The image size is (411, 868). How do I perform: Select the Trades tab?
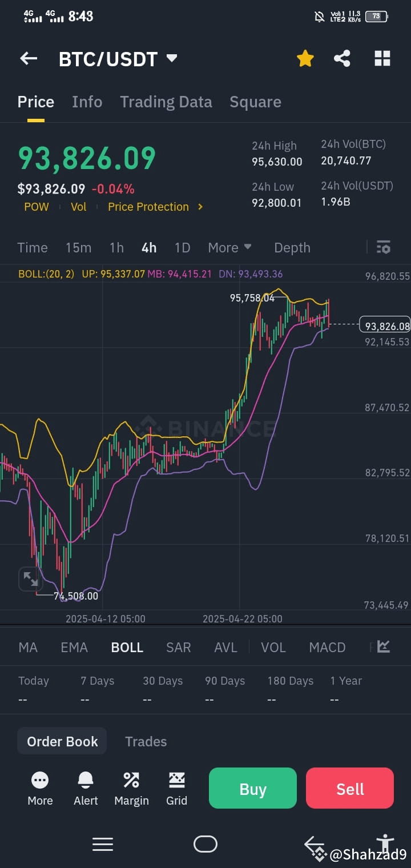tap(146, 741)
